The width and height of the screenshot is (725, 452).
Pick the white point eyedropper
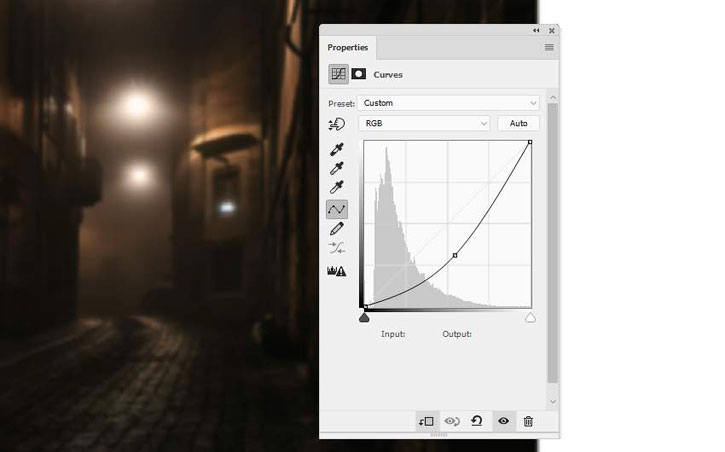pos(337,187)
